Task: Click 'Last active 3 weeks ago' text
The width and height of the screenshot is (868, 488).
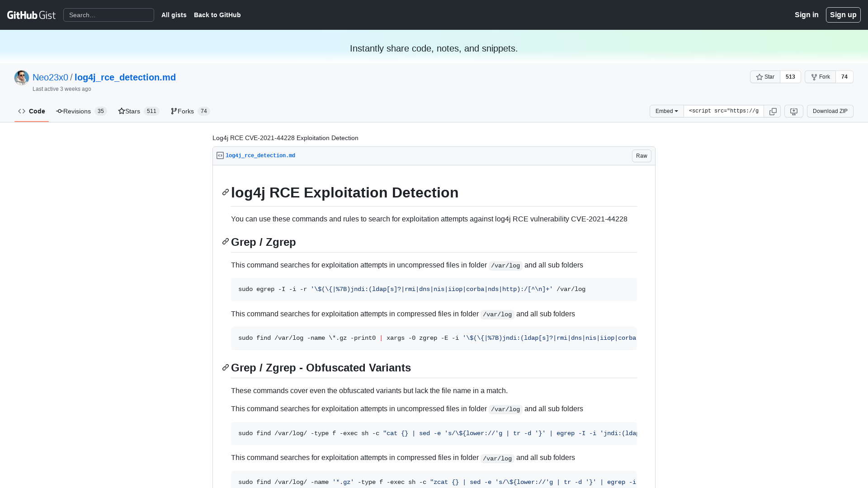Action: pos(62,89)
